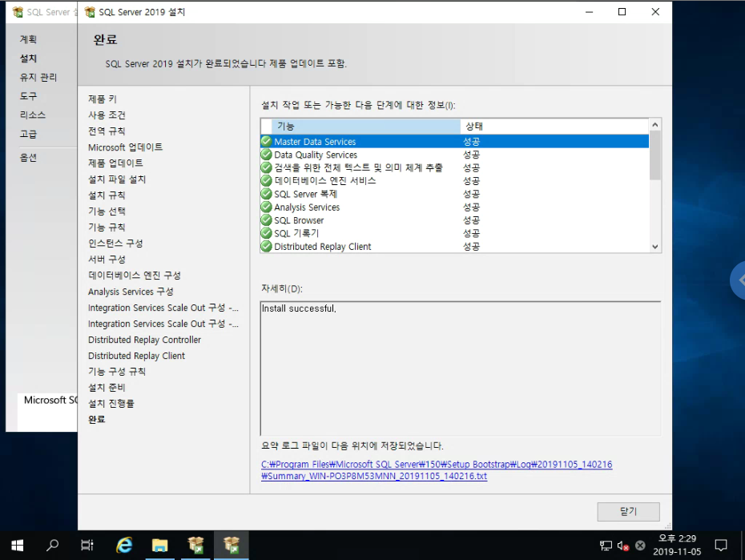745x560 pixels.
Task: Switch to first SQL Server setup taskbar icon
Action: tap(195, 546)
